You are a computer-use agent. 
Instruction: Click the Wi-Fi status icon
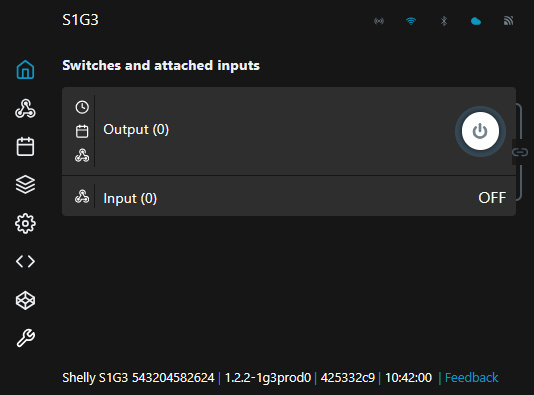pos(411,21)
